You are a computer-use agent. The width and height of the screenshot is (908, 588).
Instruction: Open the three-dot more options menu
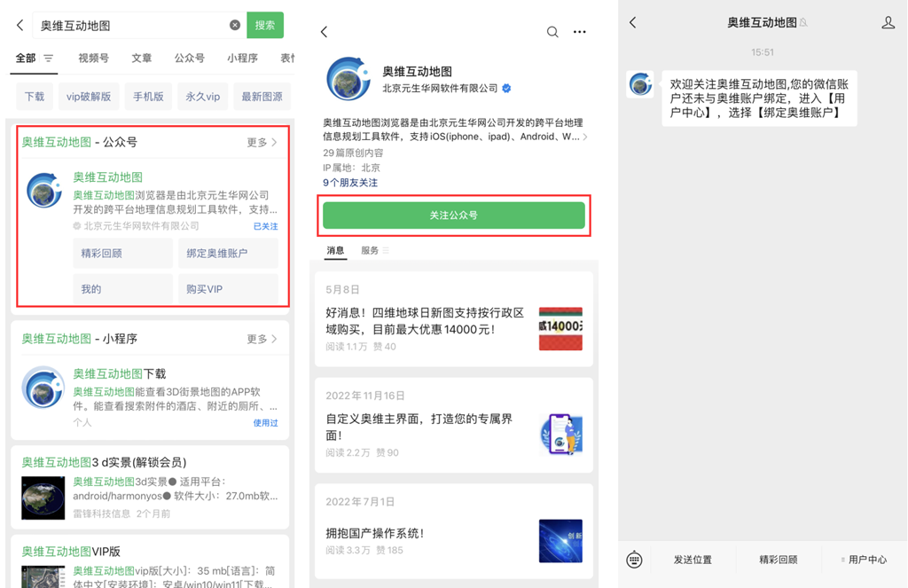coord(580,32)
